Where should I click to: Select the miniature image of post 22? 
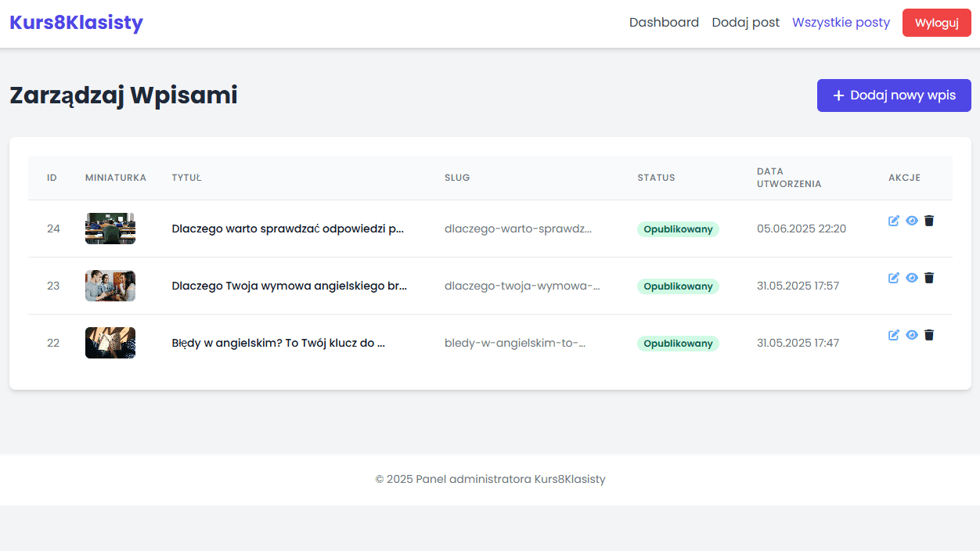click(x=110, y=343)
